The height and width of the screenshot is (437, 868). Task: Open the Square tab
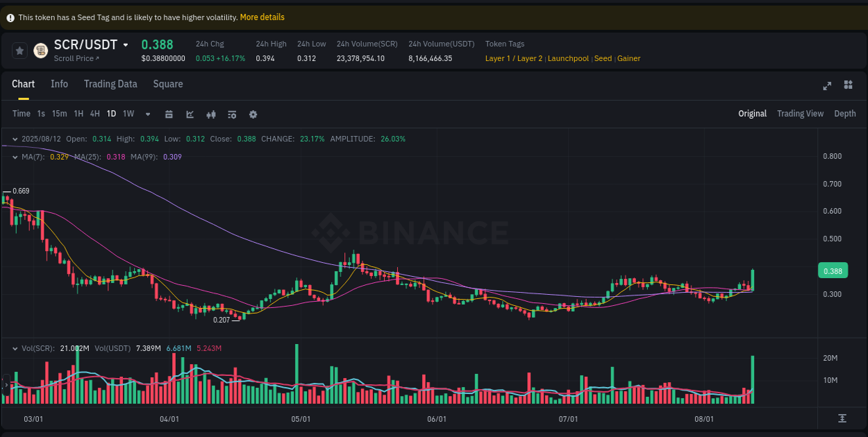[x=167, y=83]
